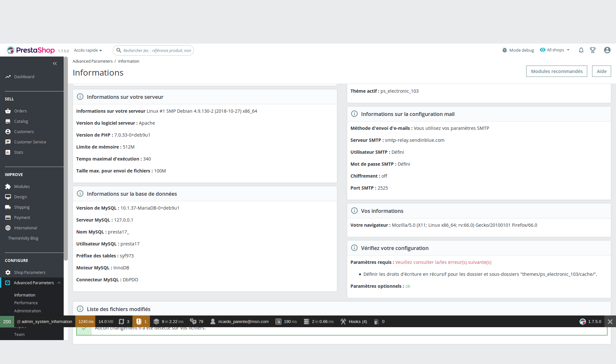The width and height of the screenshot is (616, 364).
Task: Open the ThemeVolty Blog sidebar link
Action: pos(23,238)
